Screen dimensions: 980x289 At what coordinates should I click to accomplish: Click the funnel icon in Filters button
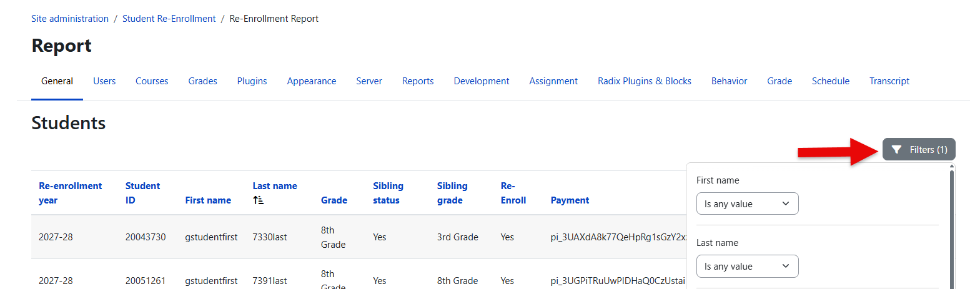(896, 150)
